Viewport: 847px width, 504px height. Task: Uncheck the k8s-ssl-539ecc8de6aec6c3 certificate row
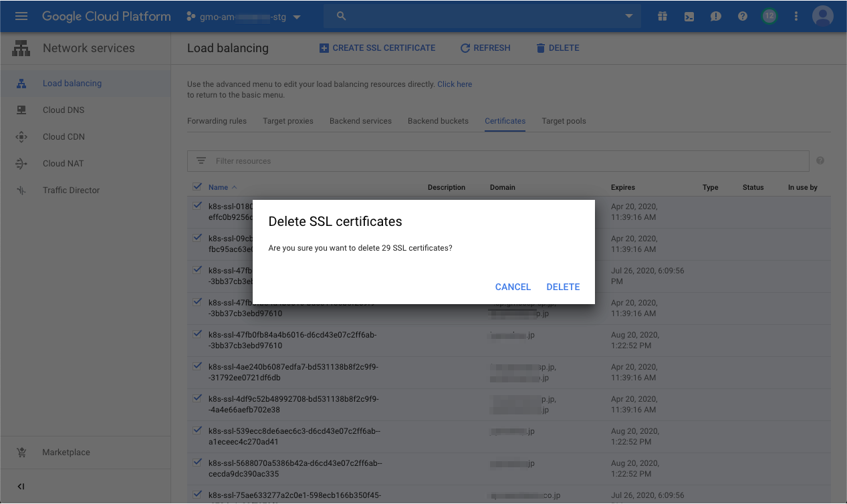tap(197, 430)
